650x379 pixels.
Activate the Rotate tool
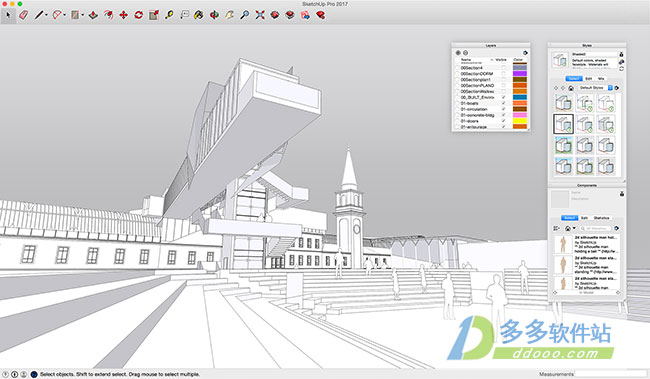138,15
